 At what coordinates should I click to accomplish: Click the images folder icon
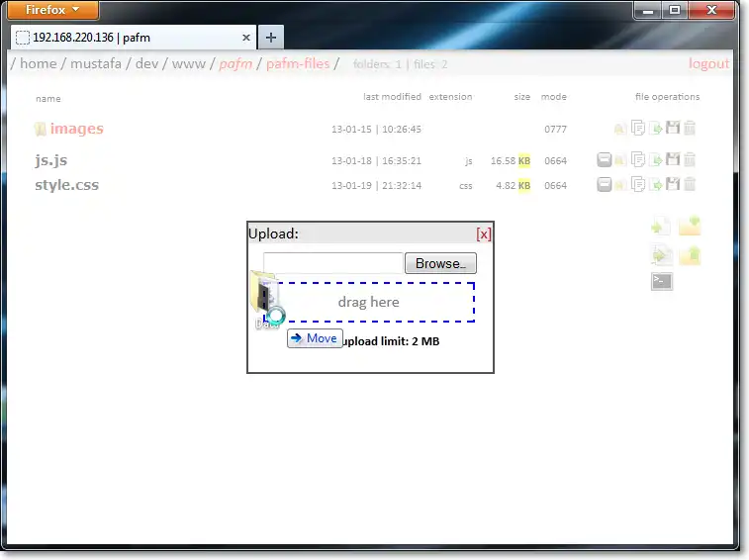[41, 129]
